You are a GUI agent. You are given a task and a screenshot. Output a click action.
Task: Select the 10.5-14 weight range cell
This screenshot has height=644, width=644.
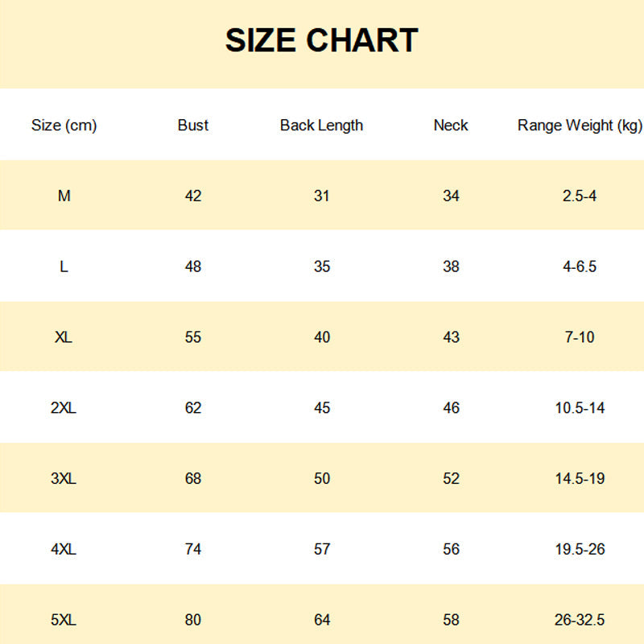click(580, 408)
